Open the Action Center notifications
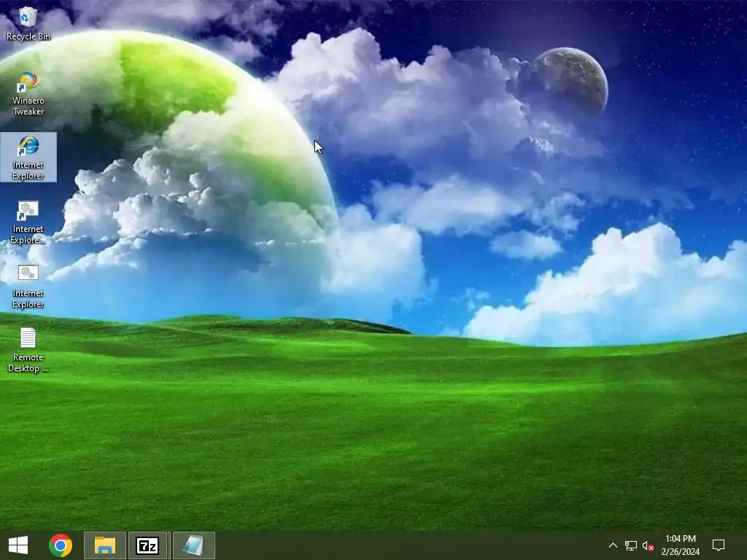The height and width of the screenshot is (560, 747). coord(719,545)
